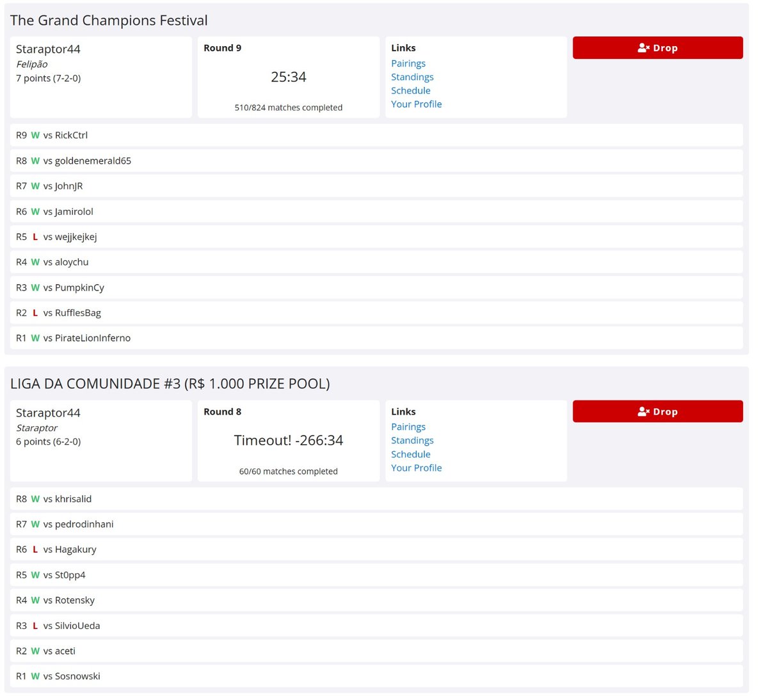The height and width of the screenshot is (700, 768).
Task: Open Your Profile link under LIGA DA COMUNIDADE #3
Action: click(x=417, y=468)
